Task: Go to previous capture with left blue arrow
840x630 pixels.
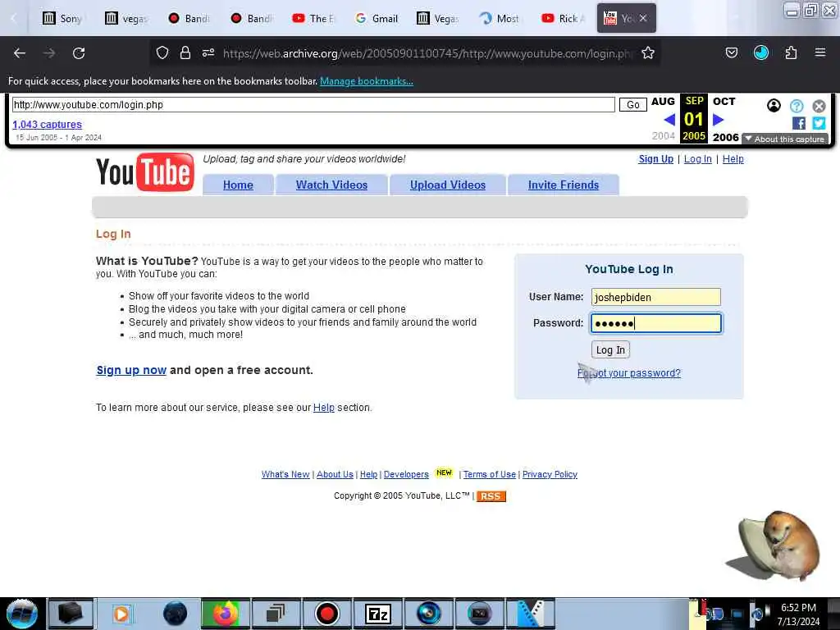Action: pos(669,120)
